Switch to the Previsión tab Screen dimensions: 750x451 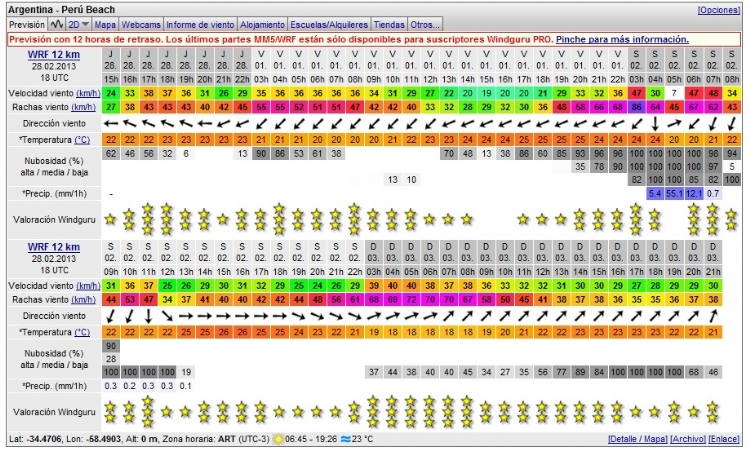tap(27, 24)
